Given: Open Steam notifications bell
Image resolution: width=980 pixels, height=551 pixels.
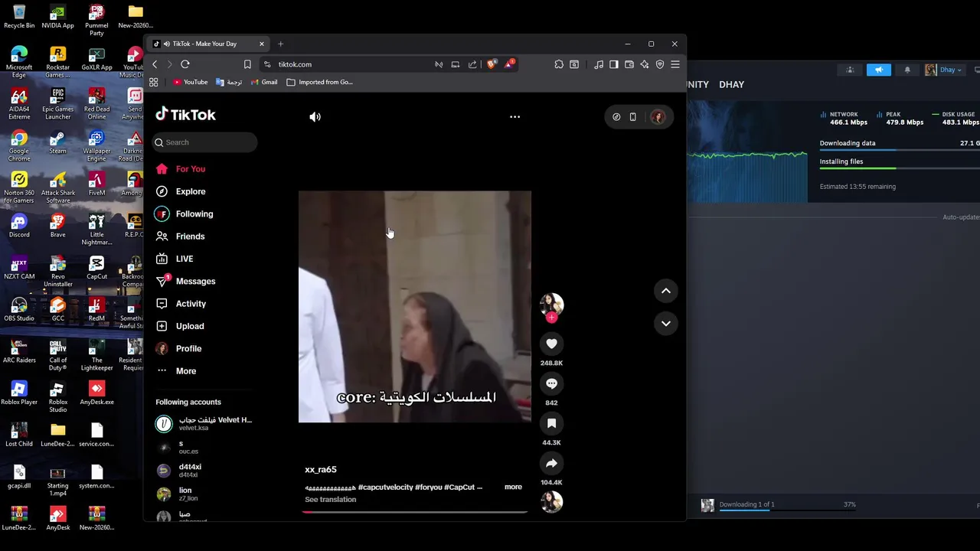Looking at the screenshot, I should coord(907,70).
